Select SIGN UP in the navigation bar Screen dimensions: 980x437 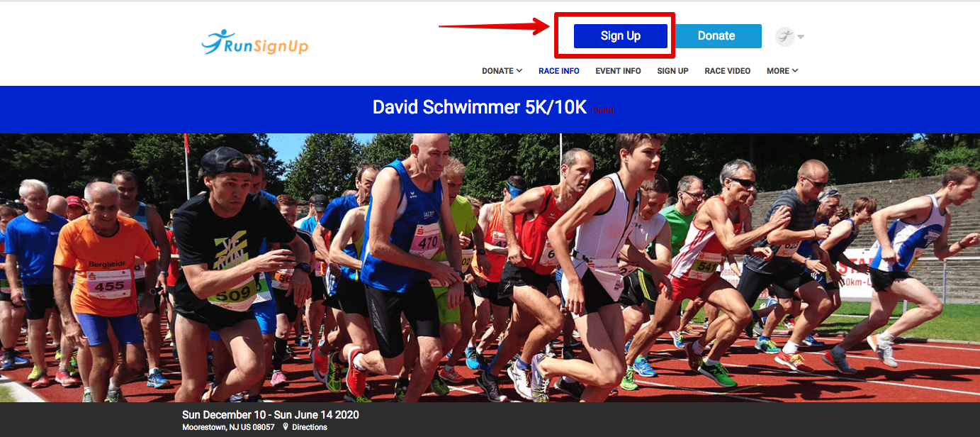(x=672, y=71)
